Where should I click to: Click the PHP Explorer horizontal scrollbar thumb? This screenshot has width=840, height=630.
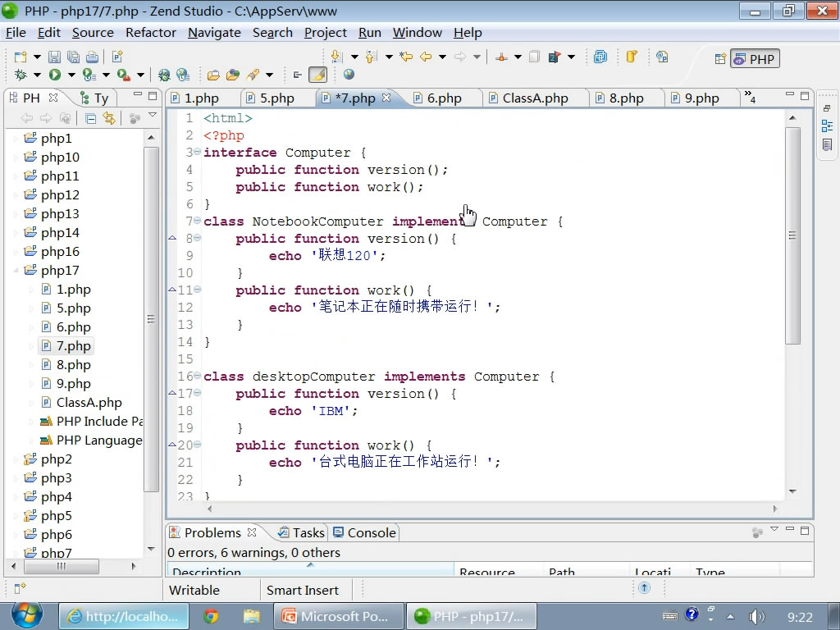tap(61, 566)
